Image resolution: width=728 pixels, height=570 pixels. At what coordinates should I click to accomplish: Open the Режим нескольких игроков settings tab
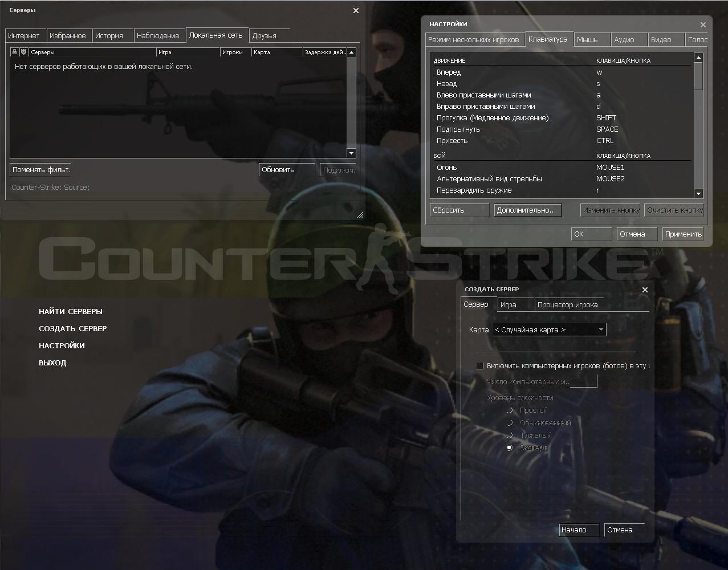point(475,39)
